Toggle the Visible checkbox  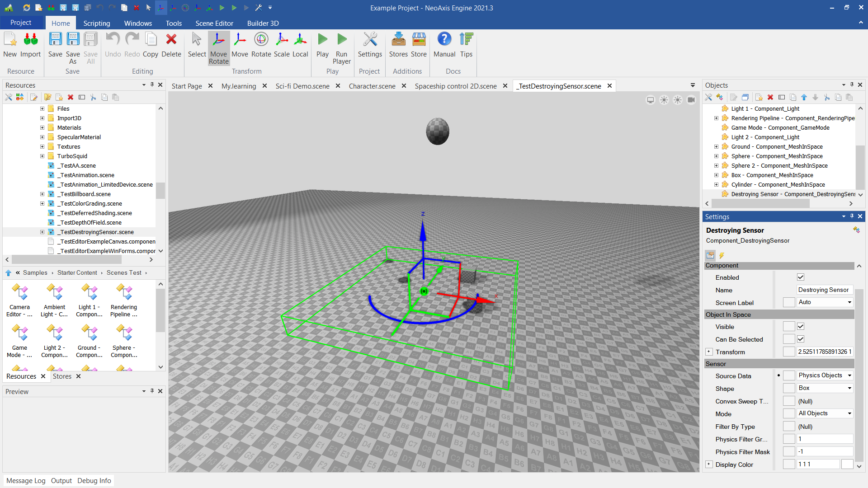(800, 326)
